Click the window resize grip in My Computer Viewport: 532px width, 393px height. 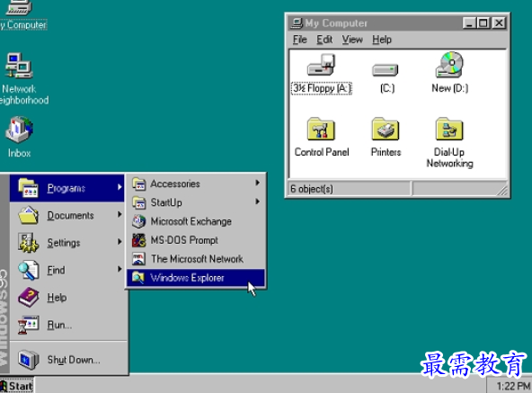[x=502, y=191]
